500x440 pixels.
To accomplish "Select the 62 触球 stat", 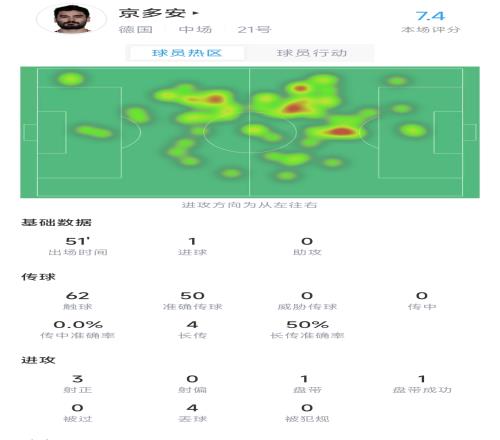I will tap(78, 300).
